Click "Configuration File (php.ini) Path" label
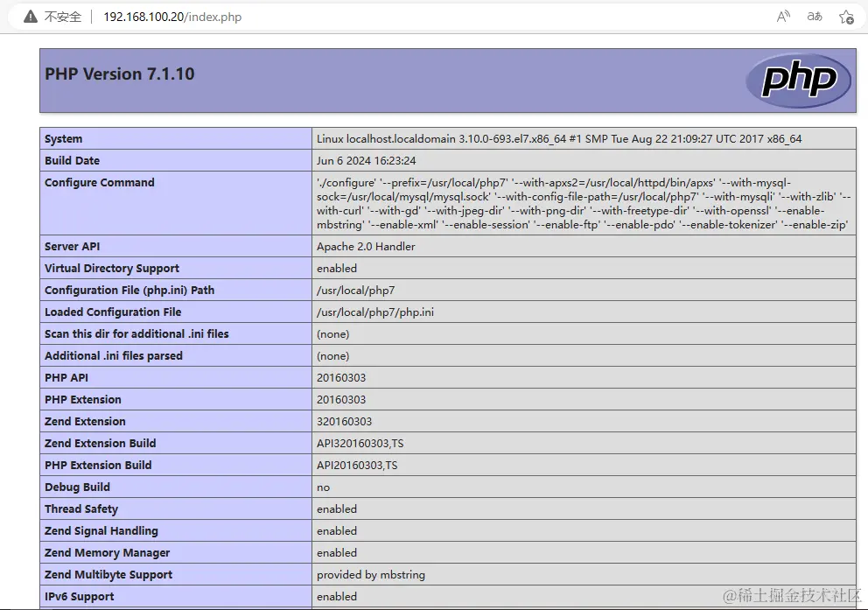This screenshot has height=610, width=868. click(129, 290)
